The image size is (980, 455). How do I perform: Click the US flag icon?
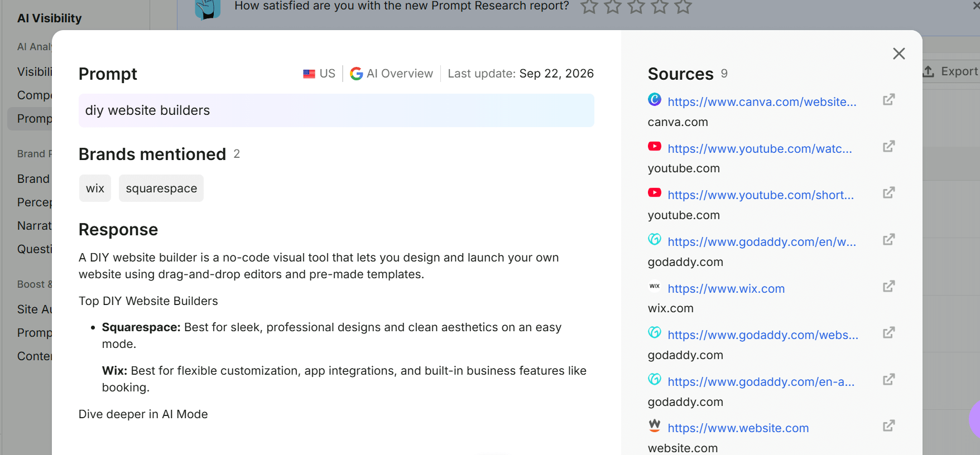point(309,74)
